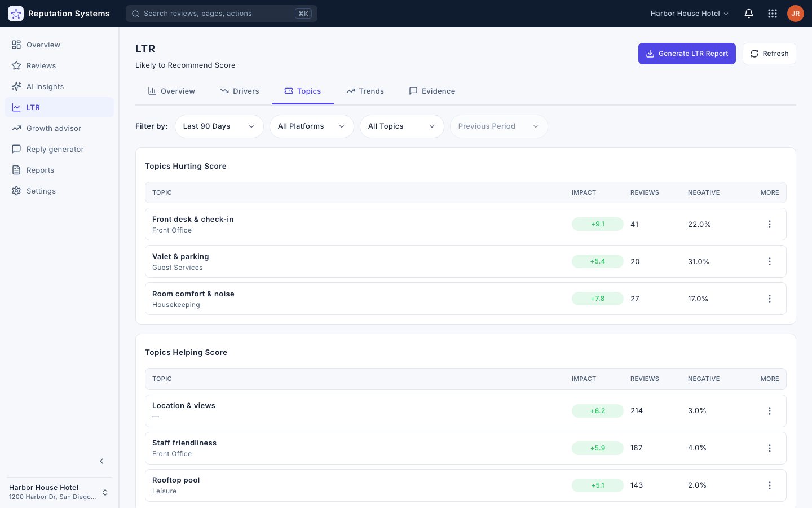Click the Reviews star icon in sidebar

(16, 65)
